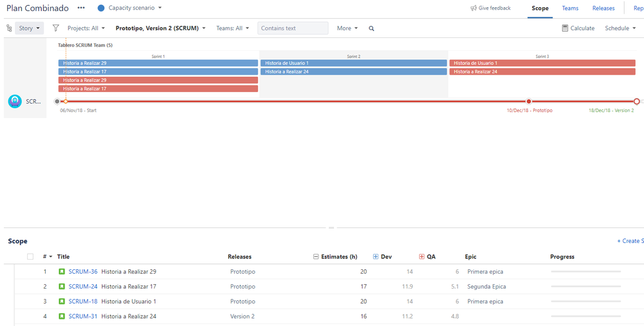Open the Prototipo, Version 2 releases dropdown
This screenshot has height=326, width=644.
coord(161,28)
